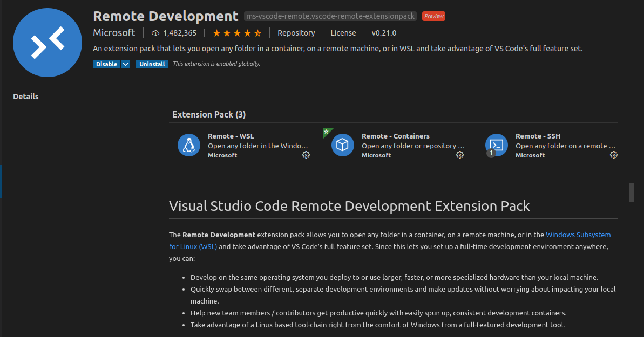
Task: Click Microsoft publisher under Remote - WSL
Action: [222, 155]
